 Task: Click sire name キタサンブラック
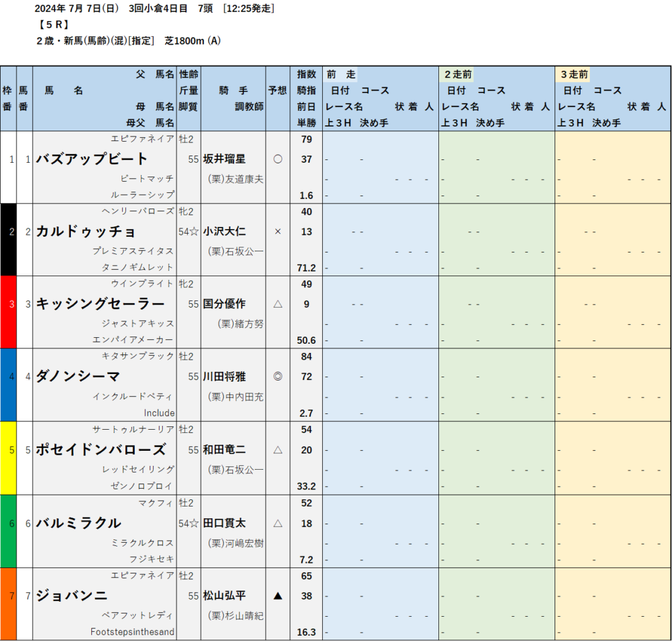pos(138,356)
